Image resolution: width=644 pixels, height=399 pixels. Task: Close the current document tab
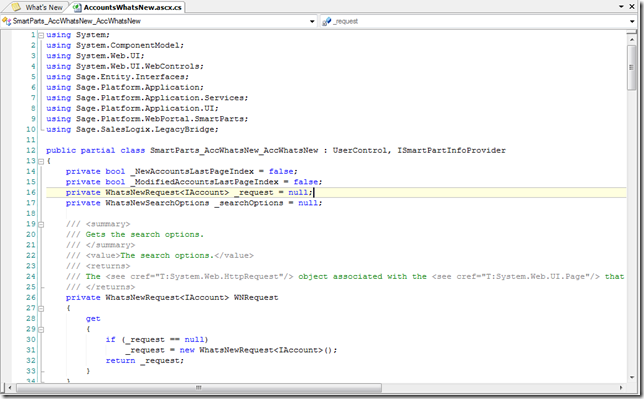(x=632, y=7)
